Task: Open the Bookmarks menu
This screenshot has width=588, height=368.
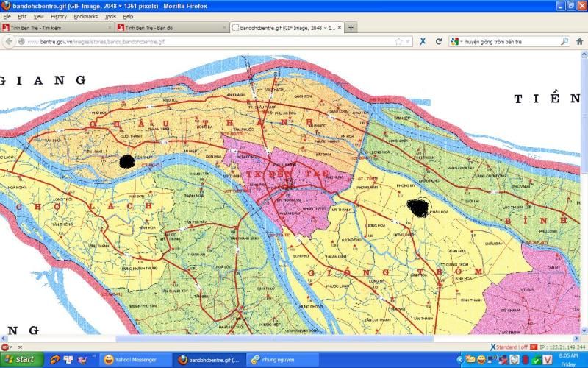Action: (x=85, y=16)
